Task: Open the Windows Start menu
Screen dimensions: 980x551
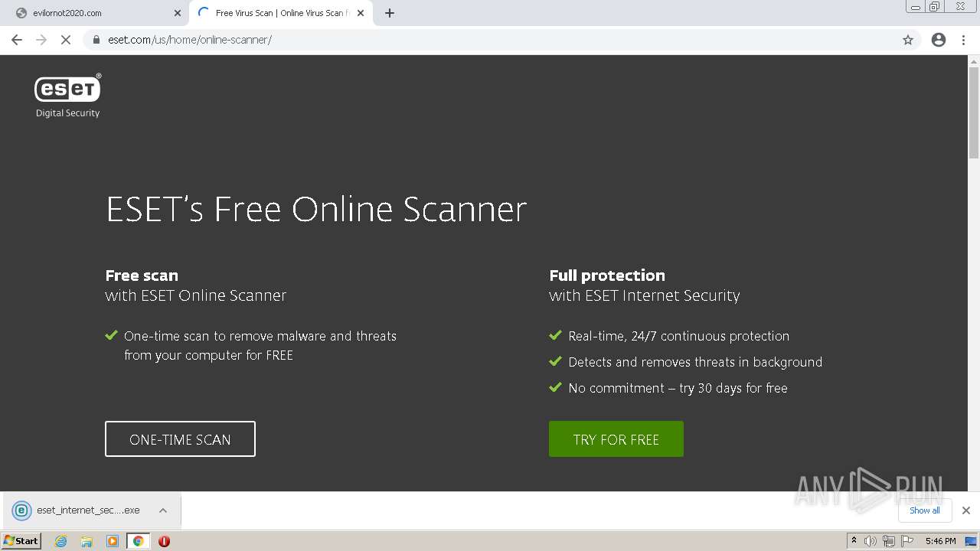Action: coord(21,541)
